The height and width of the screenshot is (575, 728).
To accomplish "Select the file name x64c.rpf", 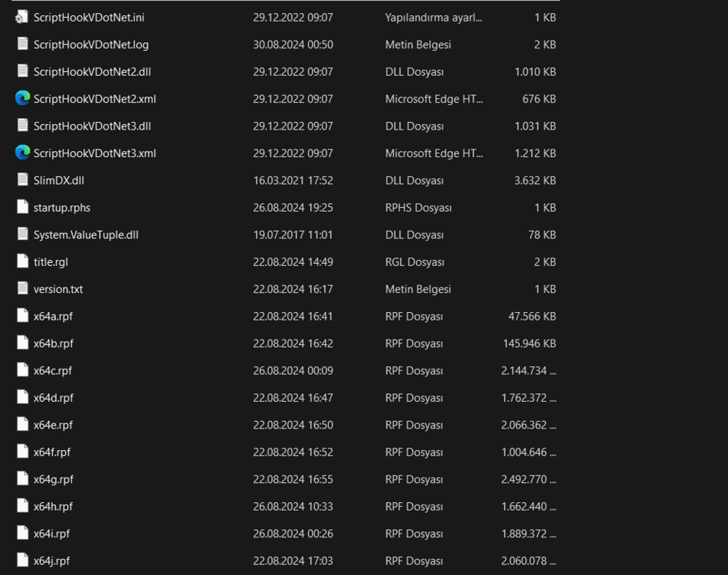I will pyautogui.click(x=52, y=371).
